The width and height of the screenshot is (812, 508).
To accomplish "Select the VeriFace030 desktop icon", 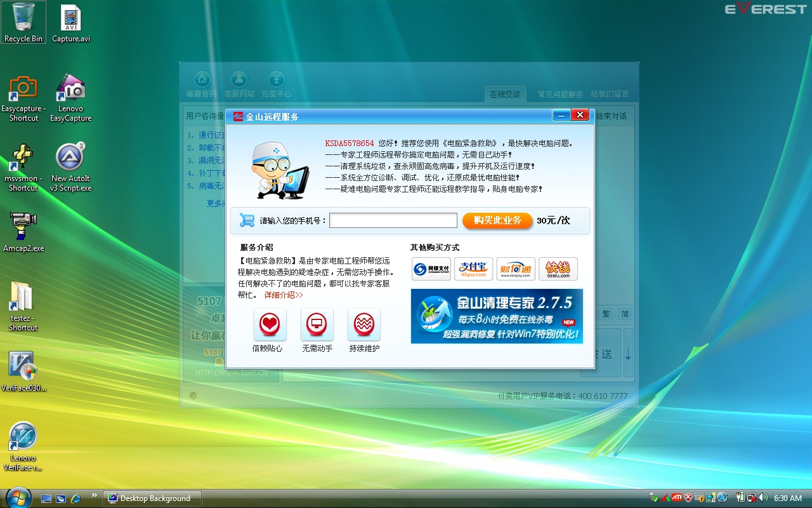I will pos(23,372).
